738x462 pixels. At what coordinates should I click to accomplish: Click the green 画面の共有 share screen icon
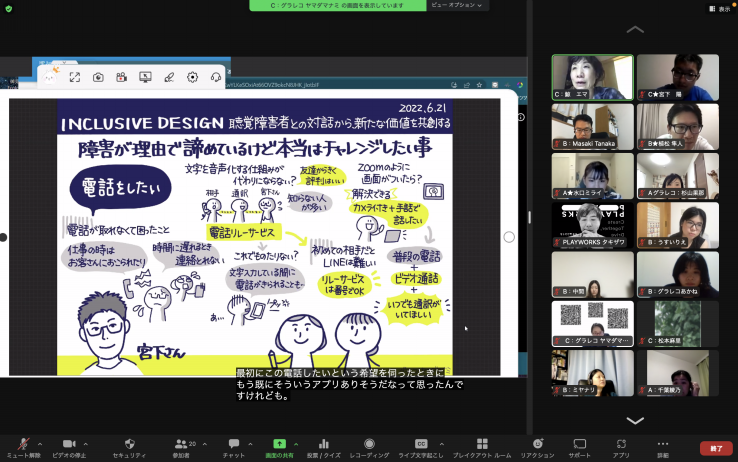point(280,444)
